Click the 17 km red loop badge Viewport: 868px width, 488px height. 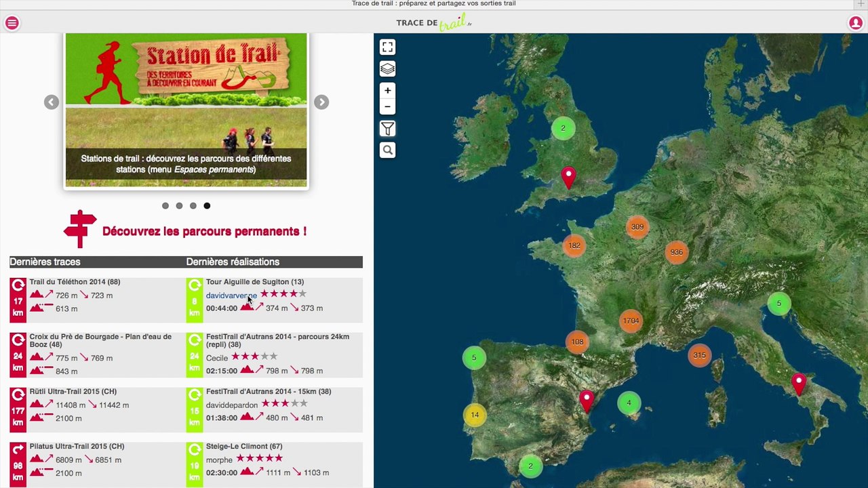18,300
